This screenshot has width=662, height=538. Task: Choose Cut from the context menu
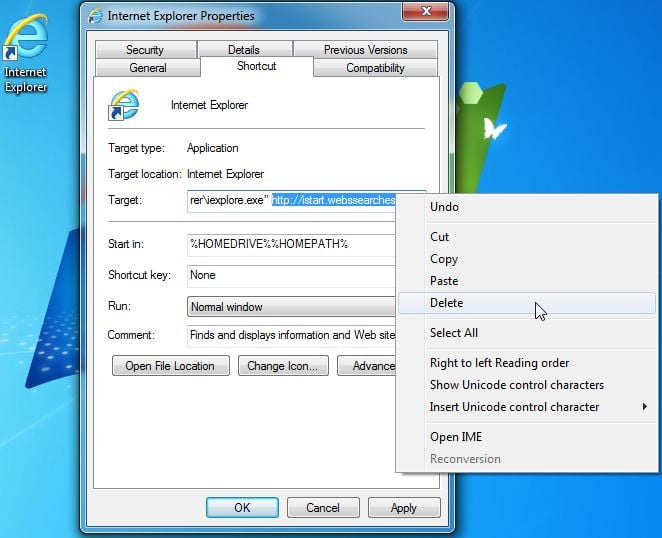click(527, 237)
